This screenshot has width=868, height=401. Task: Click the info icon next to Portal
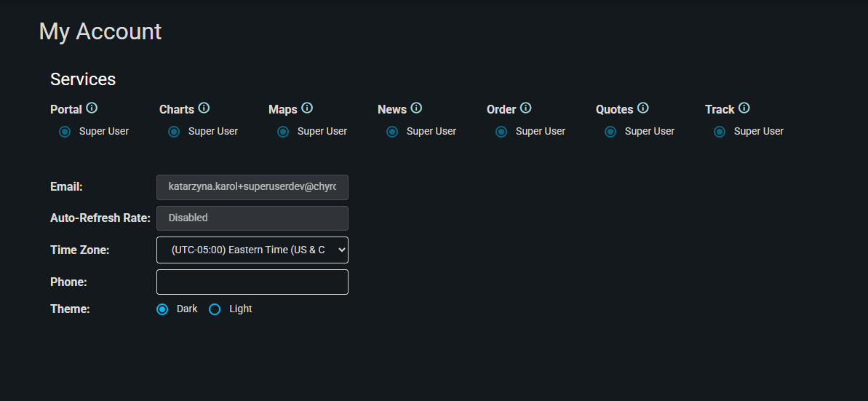coord(92,108)
